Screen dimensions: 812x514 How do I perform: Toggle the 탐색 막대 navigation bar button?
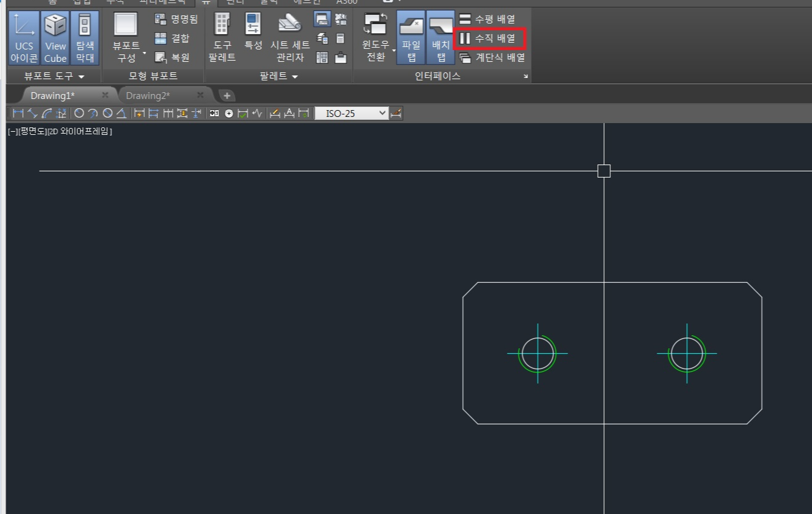click(85, 38)
